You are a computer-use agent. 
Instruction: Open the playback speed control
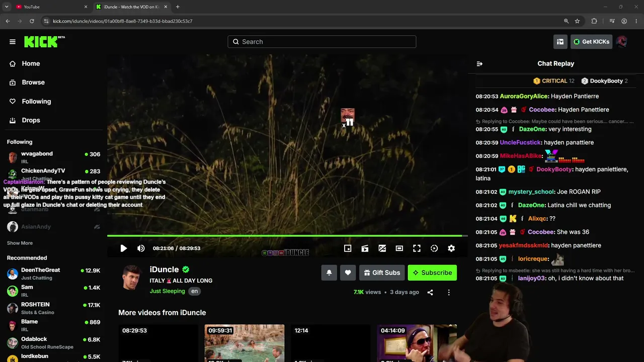click(x=434, y=248)
